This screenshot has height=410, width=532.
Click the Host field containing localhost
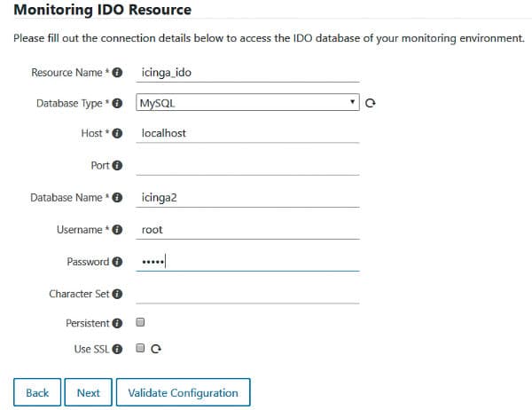pos(247,134)
